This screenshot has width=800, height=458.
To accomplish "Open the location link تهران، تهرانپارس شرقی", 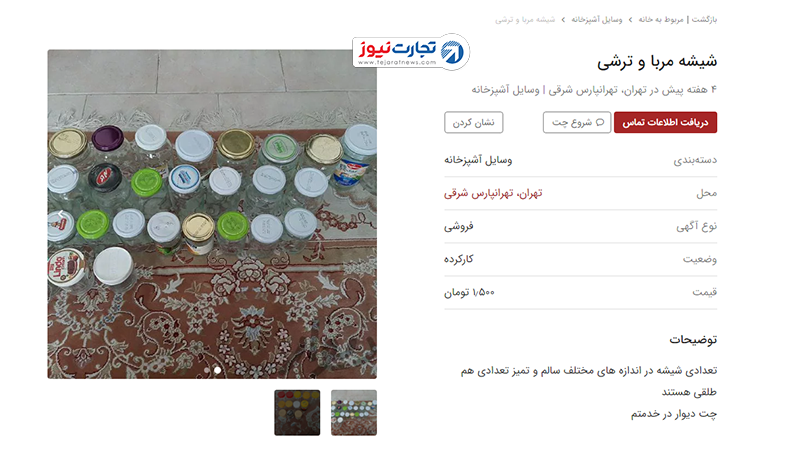I will 493,193.
